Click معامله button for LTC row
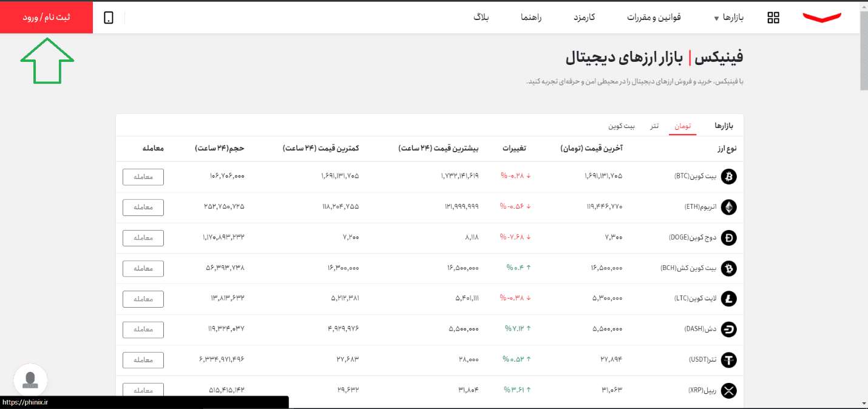The width and height of the screenshot is (868, 409). [x=143, y=299]
